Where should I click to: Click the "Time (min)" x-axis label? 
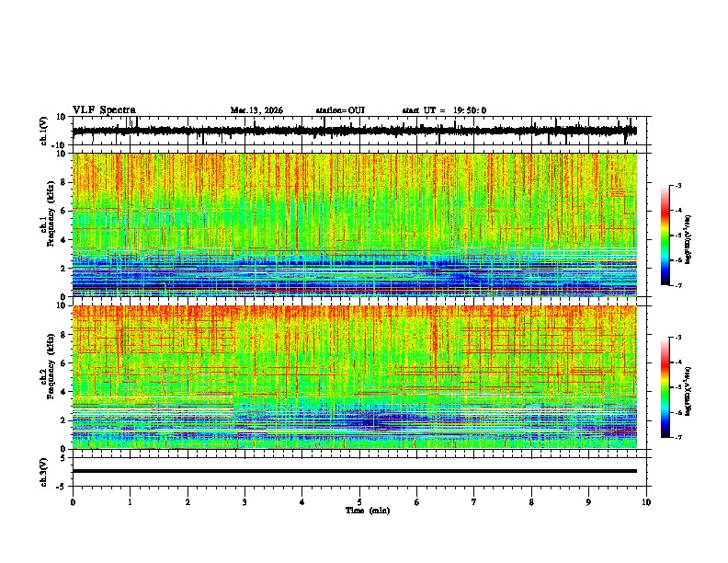368,511
